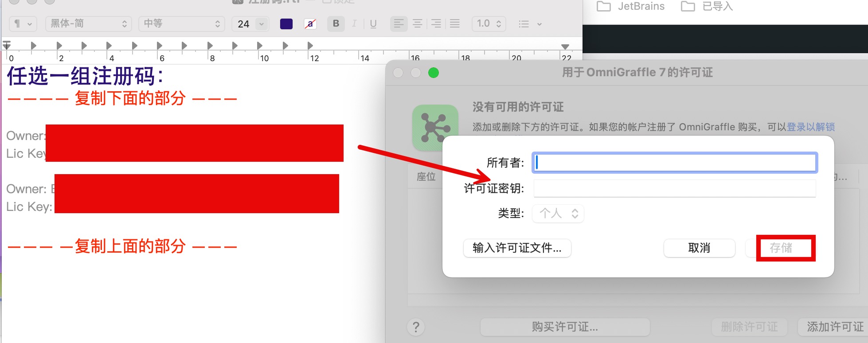868x343 pixels.
Task: Center align the text
Action: (417, 24)
